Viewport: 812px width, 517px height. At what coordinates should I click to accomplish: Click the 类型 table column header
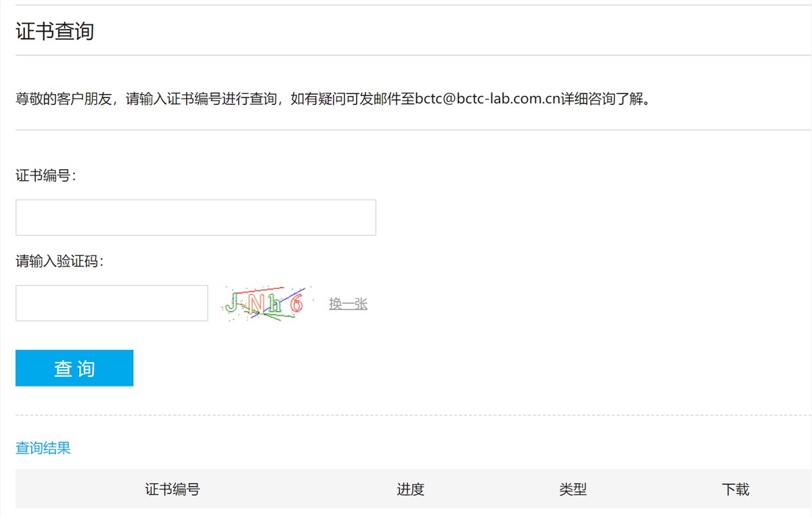pos(573,489)
